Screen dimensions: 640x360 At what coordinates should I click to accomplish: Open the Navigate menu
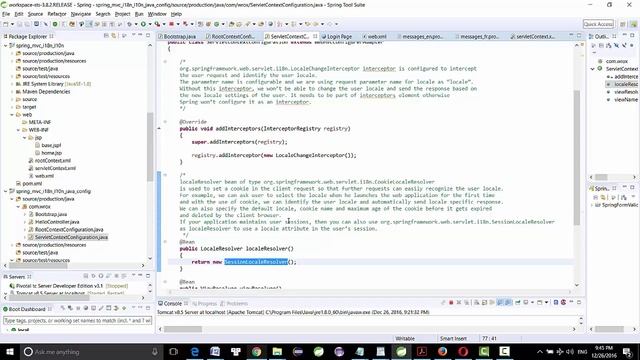(x=81, y=14)
